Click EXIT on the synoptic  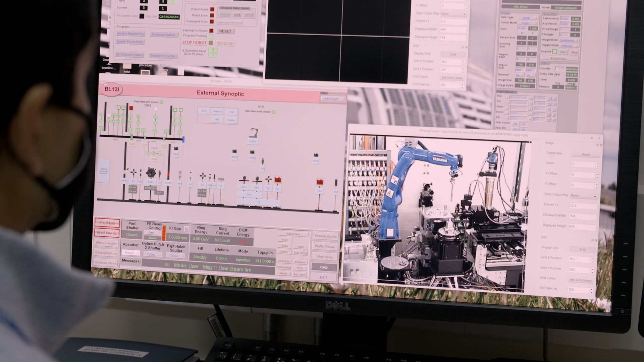[x=323, y=278]
